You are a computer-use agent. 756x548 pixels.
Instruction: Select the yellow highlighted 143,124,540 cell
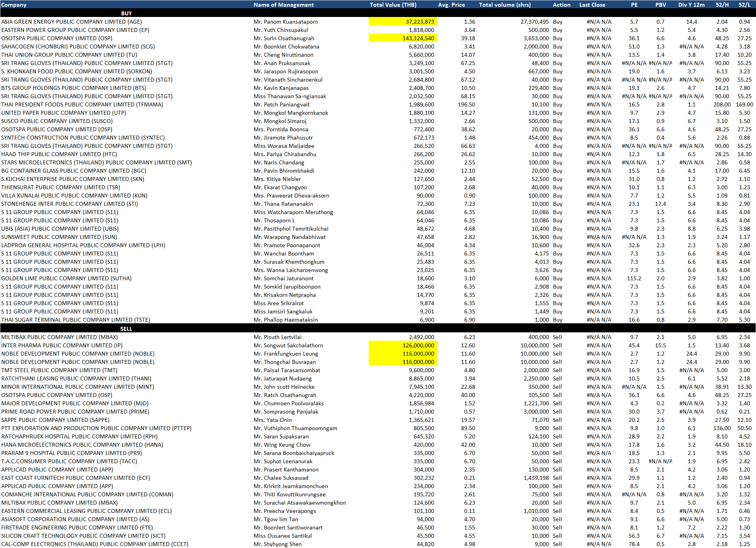pyautogui.click(x=403, y=38)
